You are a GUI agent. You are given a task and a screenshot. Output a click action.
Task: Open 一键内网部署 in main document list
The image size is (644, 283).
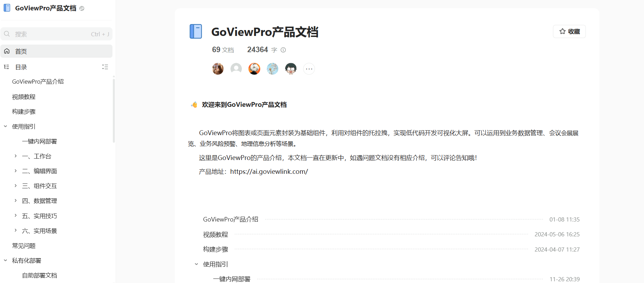point(232,279)
